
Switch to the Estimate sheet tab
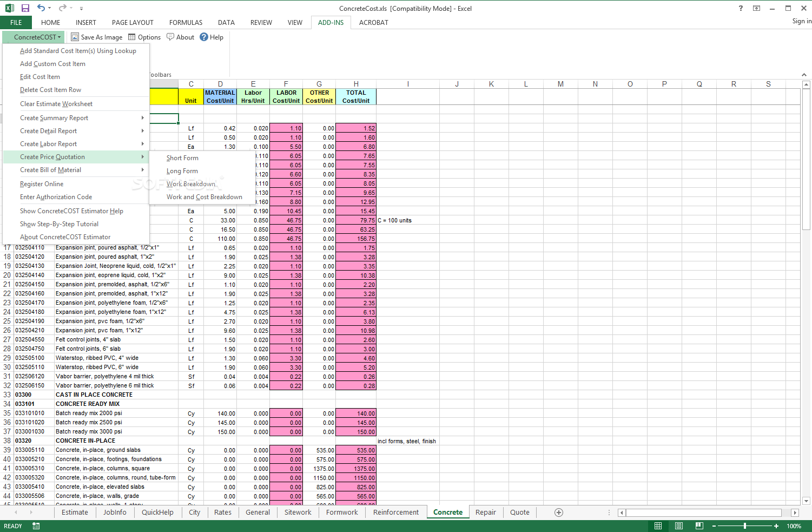(x=75, y=513)
